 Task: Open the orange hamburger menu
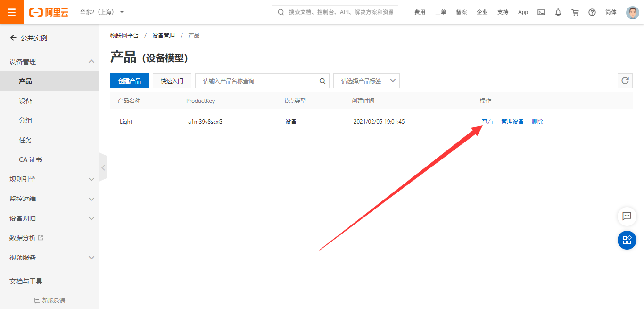[x=11, y=12]
